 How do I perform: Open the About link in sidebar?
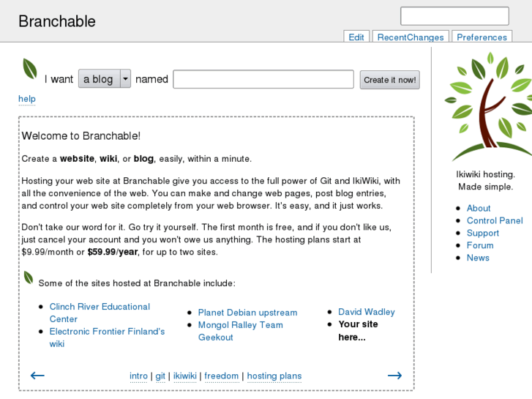click(x=479, y=208)
